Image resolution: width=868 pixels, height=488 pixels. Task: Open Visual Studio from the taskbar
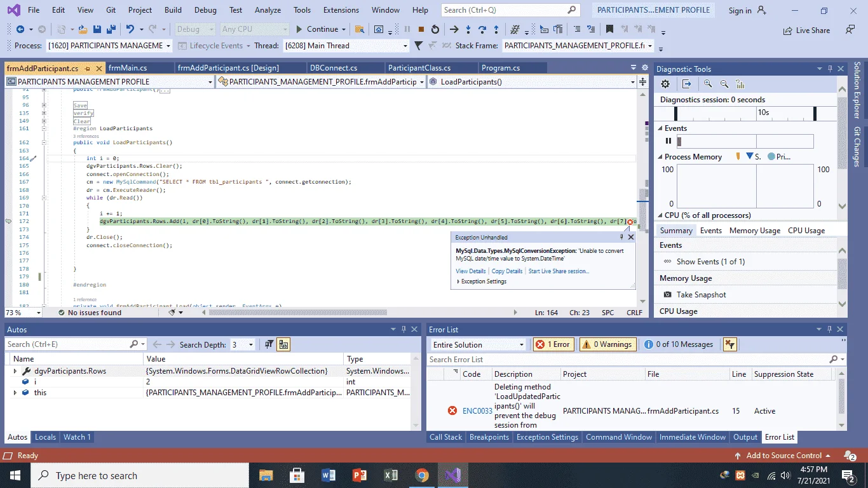coord(452,475)
